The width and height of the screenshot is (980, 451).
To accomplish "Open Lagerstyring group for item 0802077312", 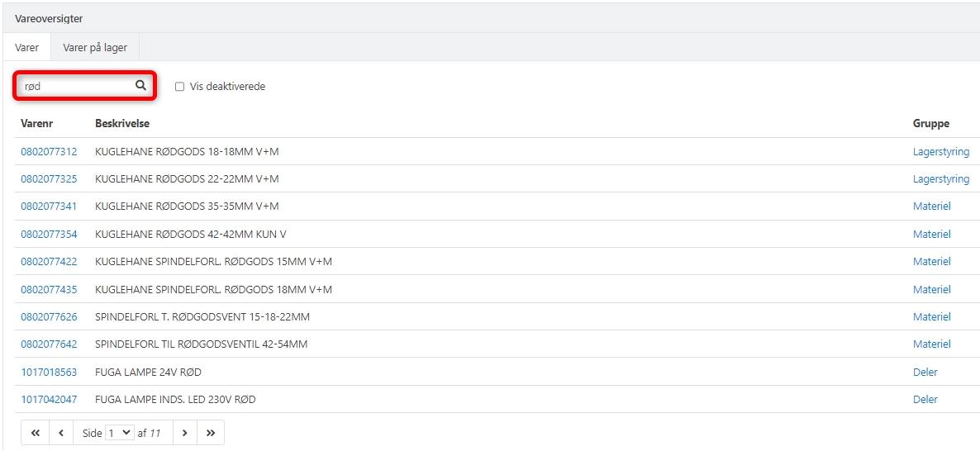I will click(940, 152).
